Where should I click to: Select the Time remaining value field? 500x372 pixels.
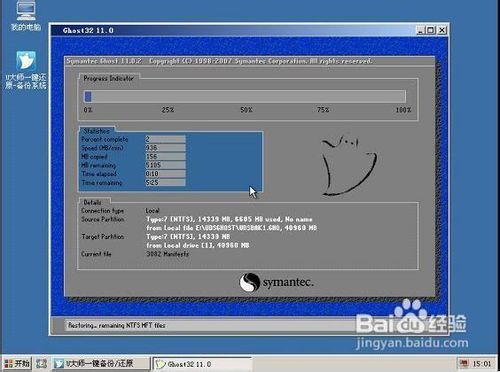pyautogui.click(x=165, y=182)
